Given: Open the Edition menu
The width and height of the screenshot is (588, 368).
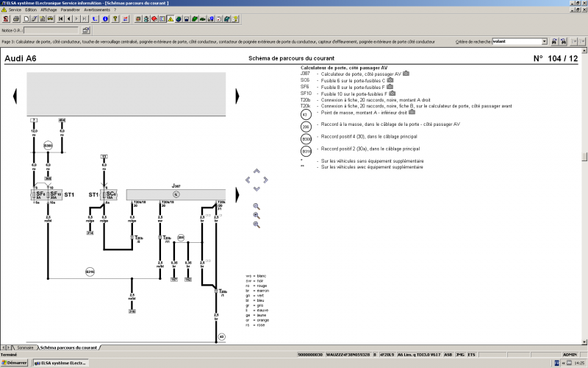Looking at the screenshot, I should tap(31, 10).
